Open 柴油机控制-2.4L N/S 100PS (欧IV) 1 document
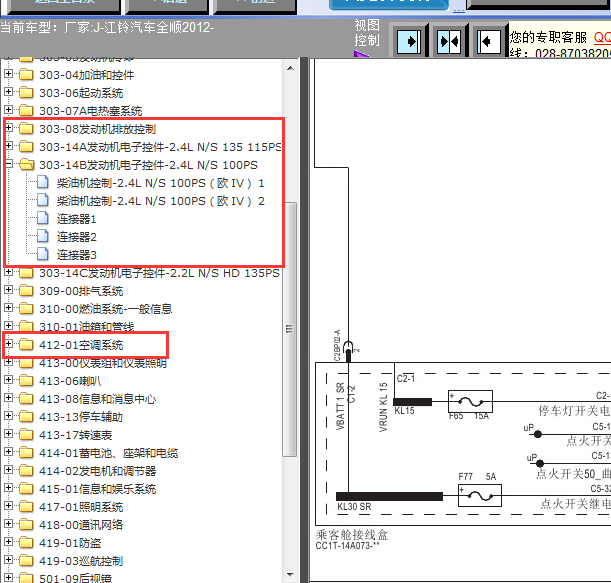Screen dimensions: 611x583 tap(161, 183)
